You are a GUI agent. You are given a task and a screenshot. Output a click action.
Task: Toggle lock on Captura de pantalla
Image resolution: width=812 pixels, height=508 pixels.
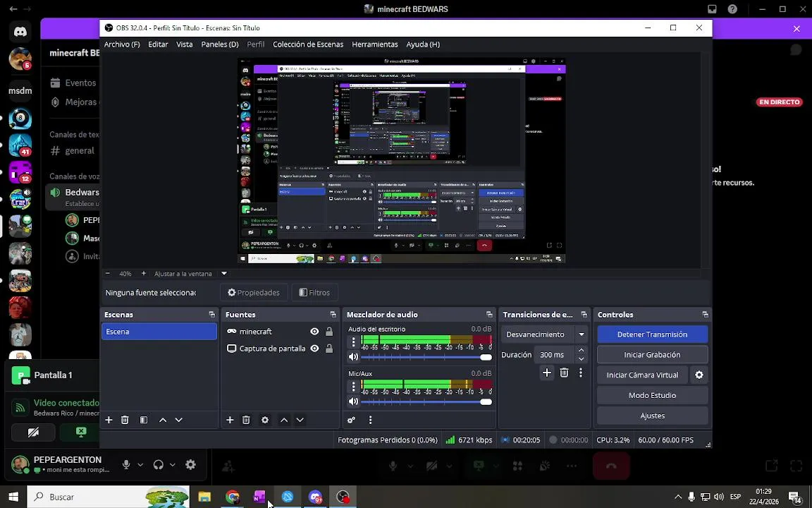[x=329, y=349]
